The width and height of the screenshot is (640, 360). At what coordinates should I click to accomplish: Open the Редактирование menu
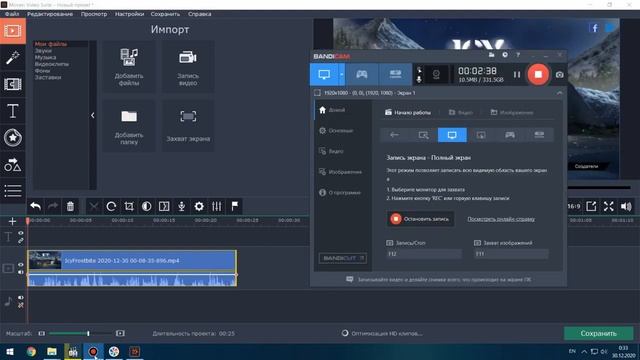point(50,14)
